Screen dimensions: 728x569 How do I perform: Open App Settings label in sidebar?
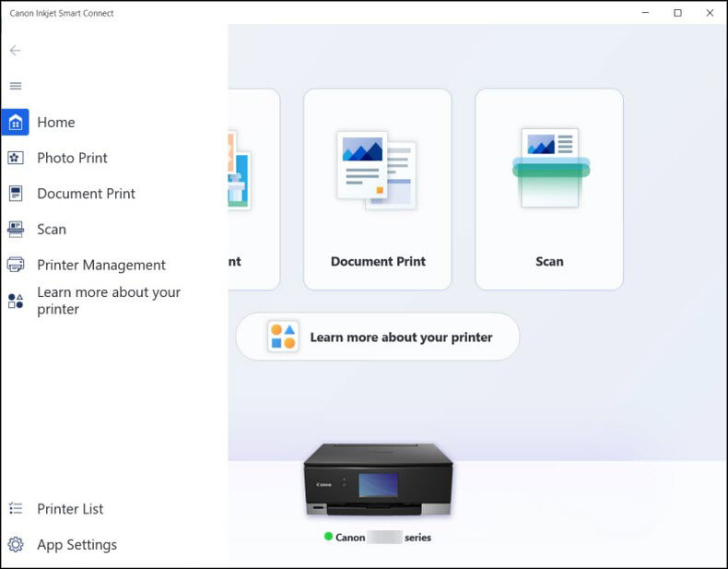click(76, 544)
